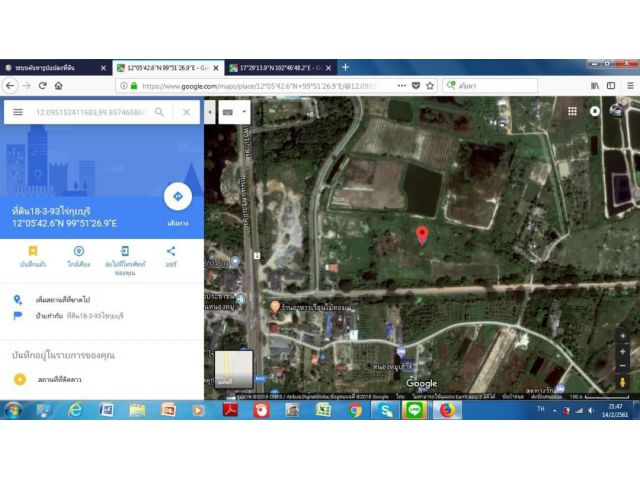Open Google notifications bell icon
The height and width of the screenshot is (480, 640).
point(595,111)
